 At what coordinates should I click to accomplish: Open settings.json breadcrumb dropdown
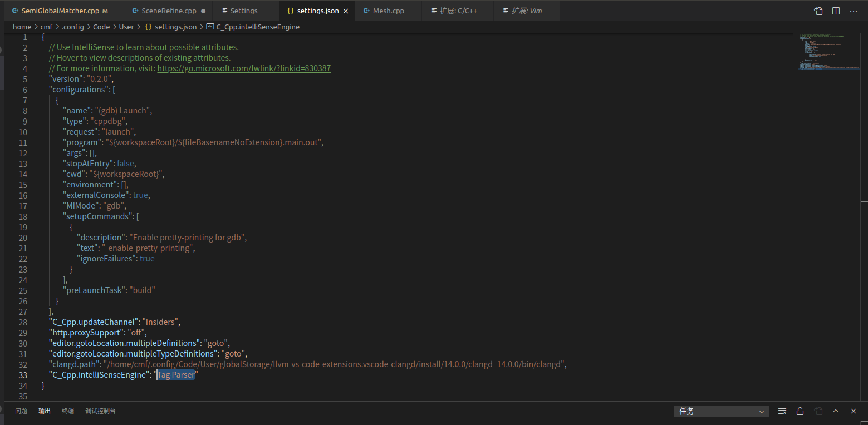(x=175, y=27)
